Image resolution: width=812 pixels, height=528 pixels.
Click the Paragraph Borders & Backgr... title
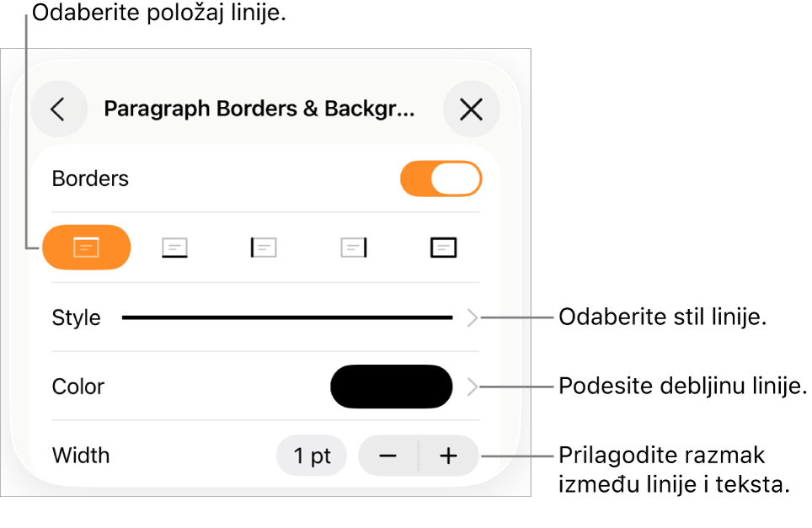click(x=259, y=109)
